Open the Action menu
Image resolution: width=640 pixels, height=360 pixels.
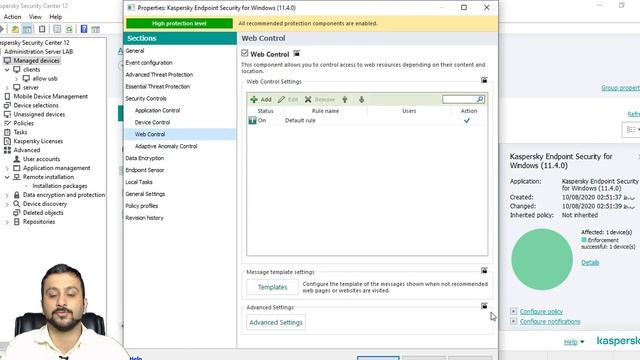(x=12, y=17)
